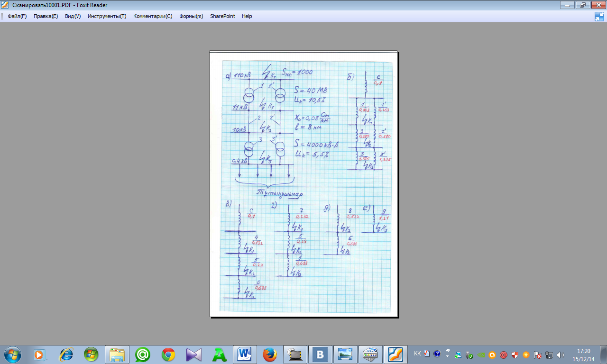Open the Комментарии(C) menu
This screenshot has width=607, height=364.
pyautogui.click(x=153, y=16)
